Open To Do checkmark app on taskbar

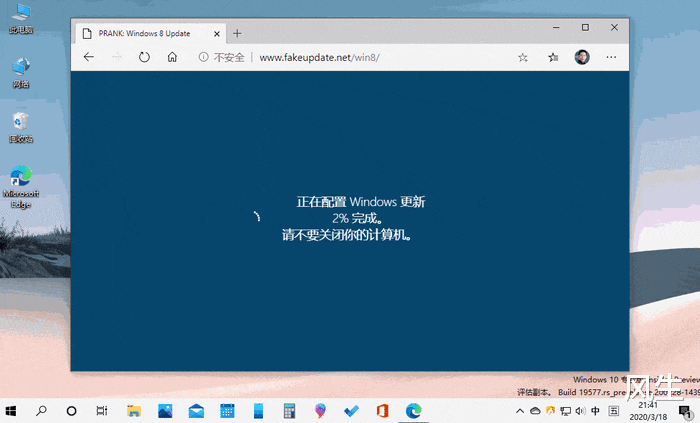[x=351, y=411]
